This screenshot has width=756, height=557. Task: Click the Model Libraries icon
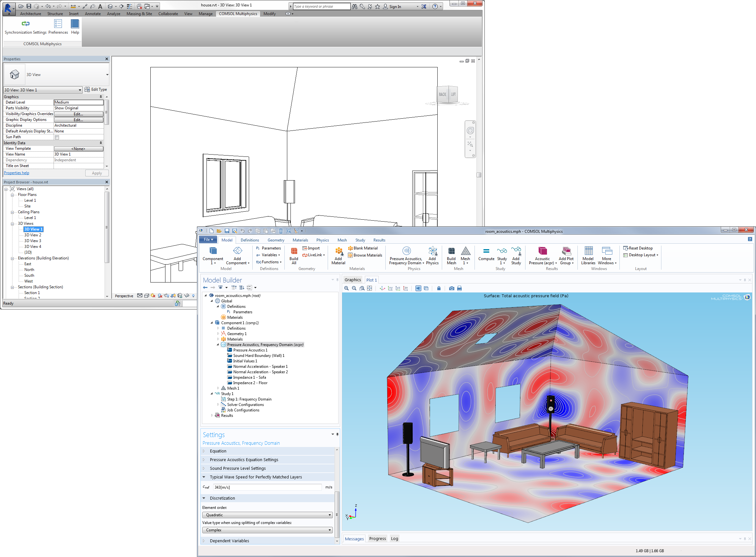588,251
